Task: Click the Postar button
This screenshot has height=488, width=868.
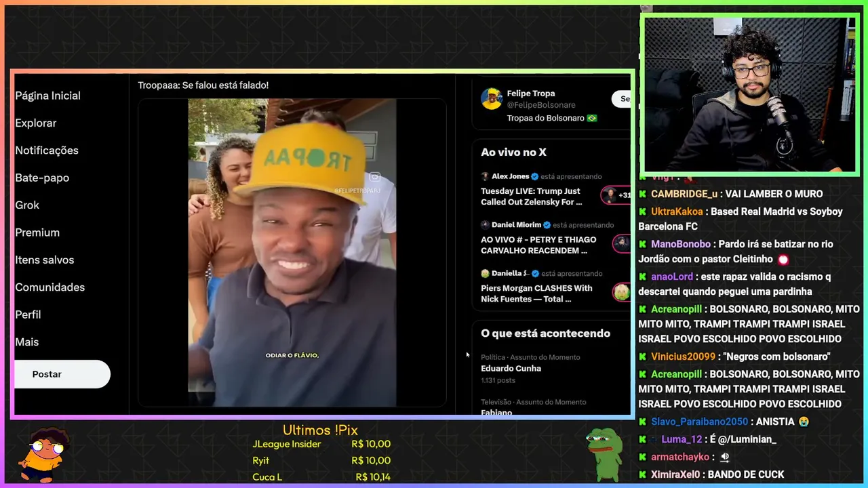Action: click(x=62, y=374)
